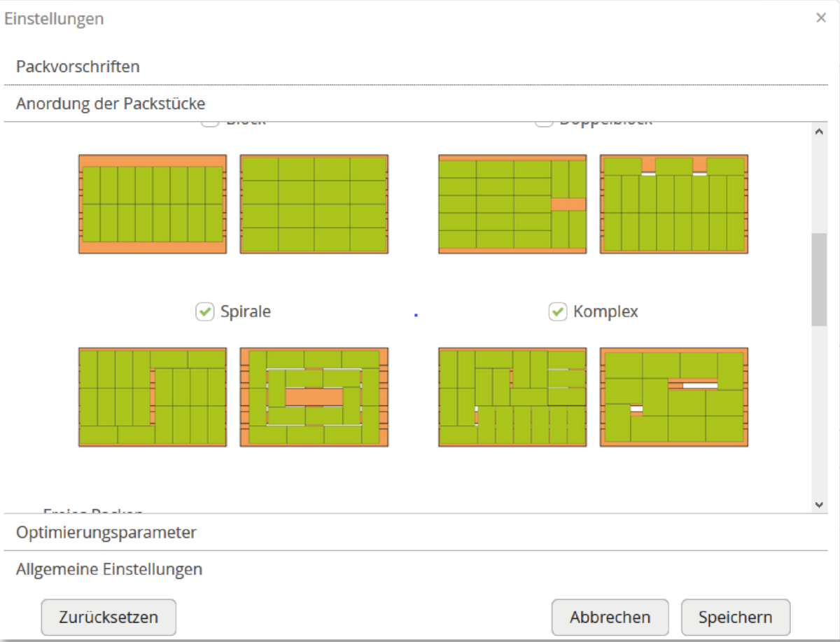
Task: Click the first Doppelblock pattern preview
Action: coord(512,203)
